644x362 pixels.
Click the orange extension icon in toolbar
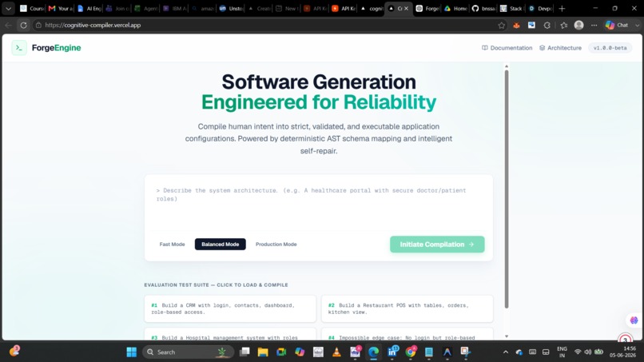tap(516, 25)
